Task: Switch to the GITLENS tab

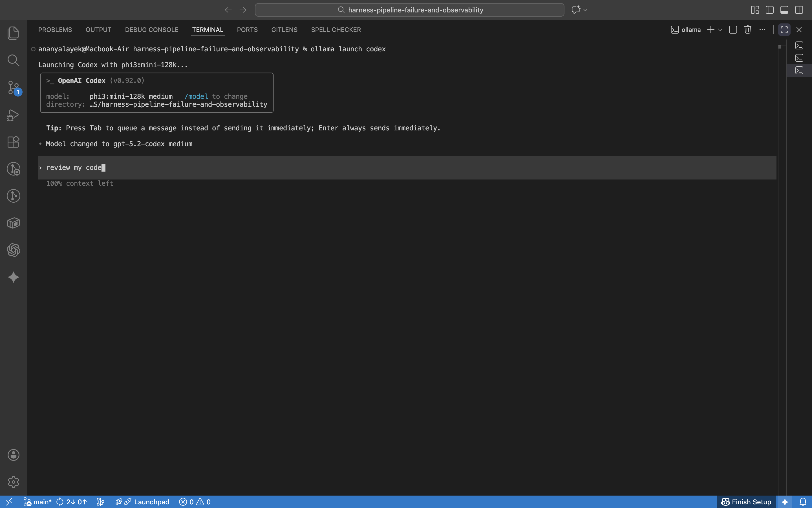Action: [x=284, y=30]
